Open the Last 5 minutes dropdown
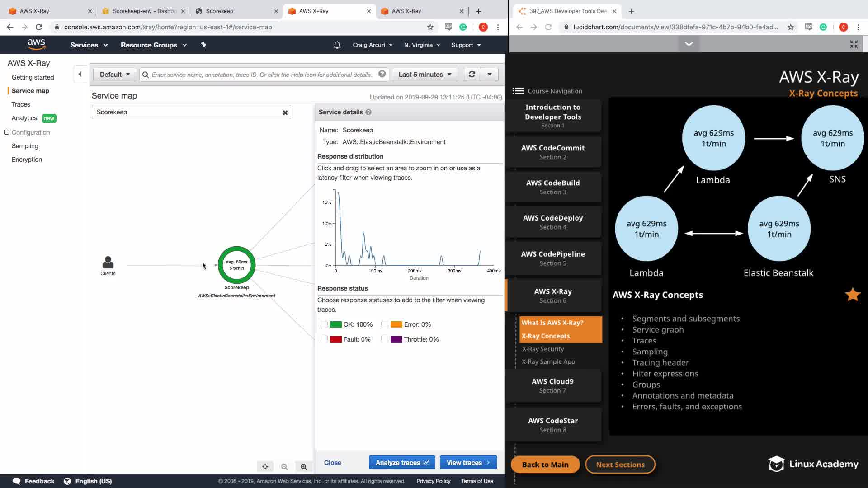Image resolution: width=868 pixels, height=488 pixels. coord(425,75)
